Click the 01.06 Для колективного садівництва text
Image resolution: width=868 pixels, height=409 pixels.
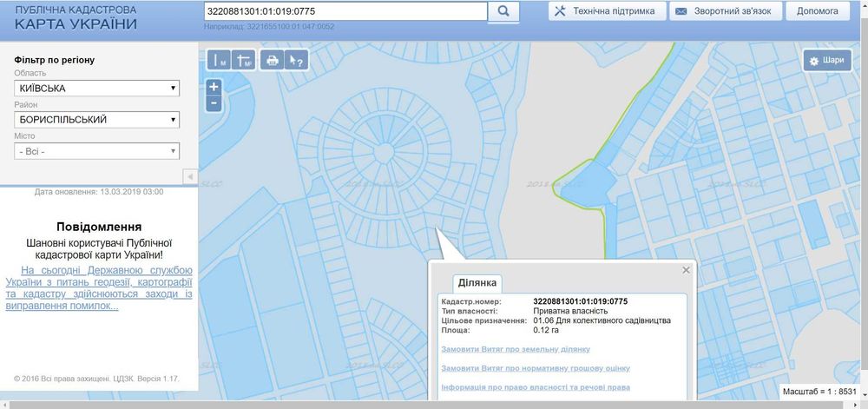pos(602,320)
